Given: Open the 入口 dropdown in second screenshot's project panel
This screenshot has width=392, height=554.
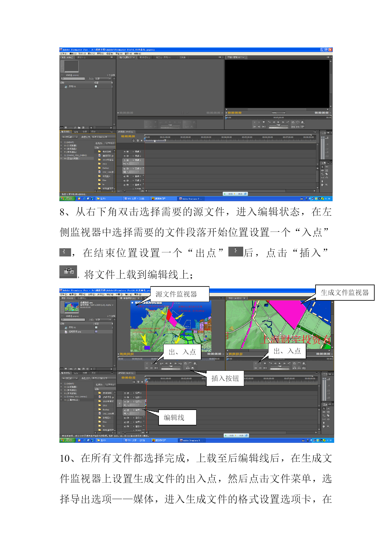Looking at the screenshot, I should (x=103, y=320).
